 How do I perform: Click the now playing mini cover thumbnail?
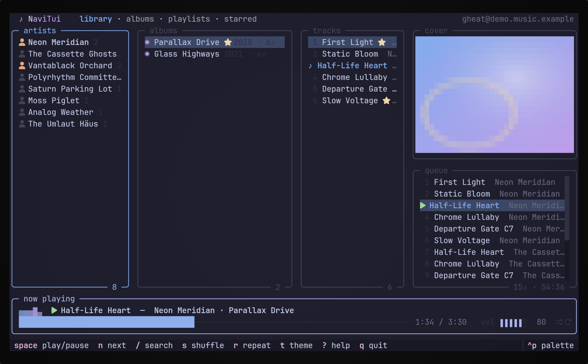tap(30, 312)
